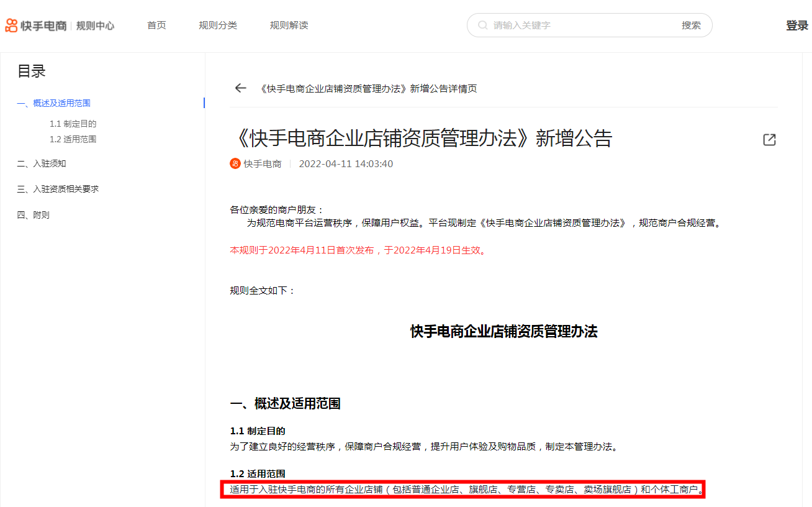Click the 1.1 制定目的 subheading in article
Viewport: 812px width, 507px height.
(x=258, y=431)
